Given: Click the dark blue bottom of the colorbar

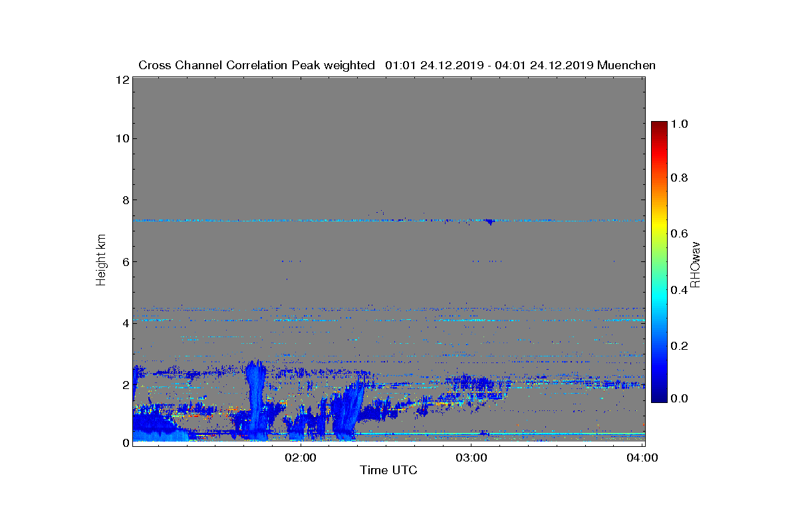Looking at the screenshot, I should (659, 396).
